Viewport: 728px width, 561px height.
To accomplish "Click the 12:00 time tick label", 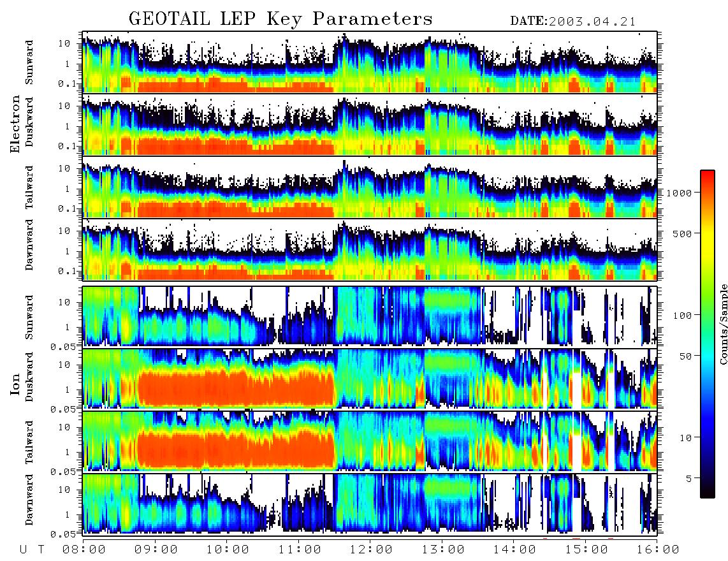I will 371,550.
